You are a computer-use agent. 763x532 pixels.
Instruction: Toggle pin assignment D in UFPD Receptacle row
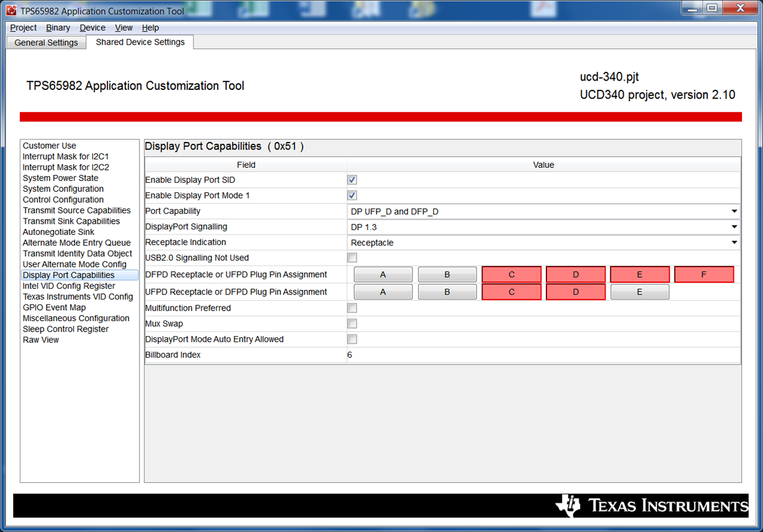click(576, 292)
